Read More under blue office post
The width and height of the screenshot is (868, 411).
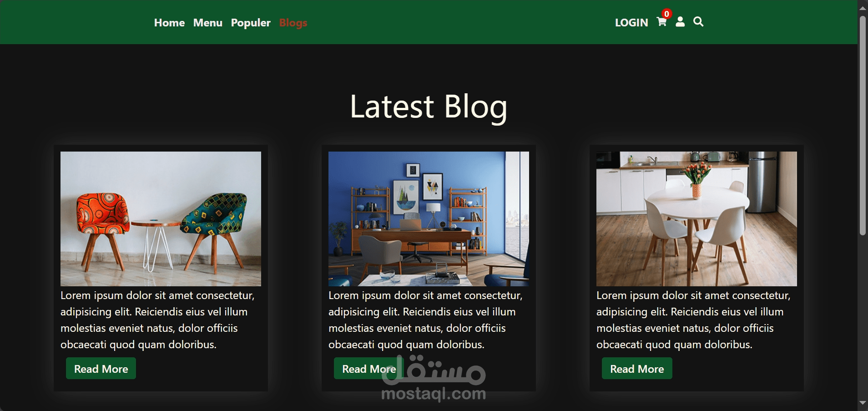point(369,369)
